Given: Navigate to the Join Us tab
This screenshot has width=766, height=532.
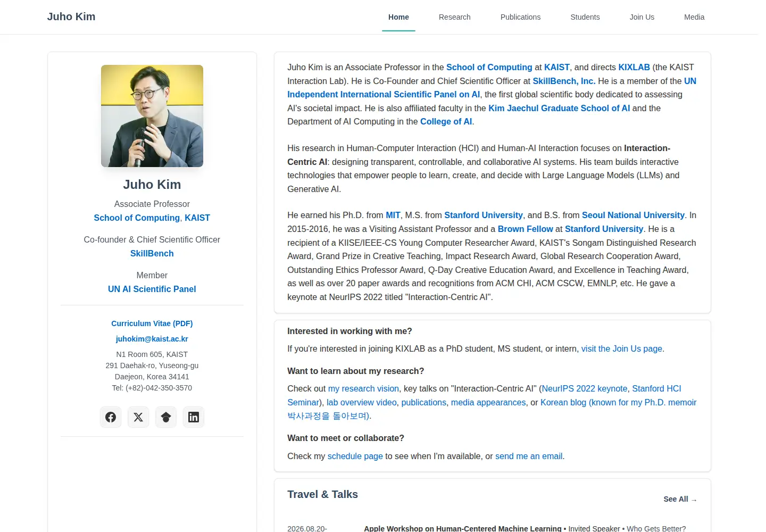Looking at the screenshot, I should 642,17.
